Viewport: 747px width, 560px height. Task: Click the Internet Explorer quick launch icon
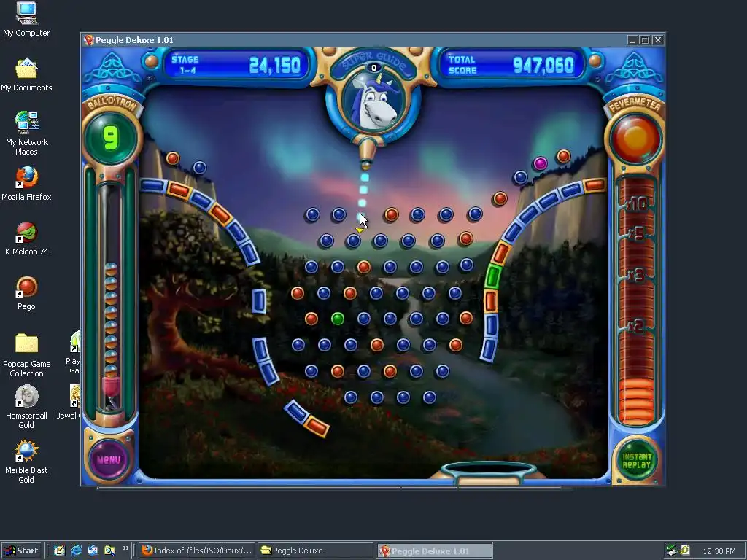click(x=76, y=551)
